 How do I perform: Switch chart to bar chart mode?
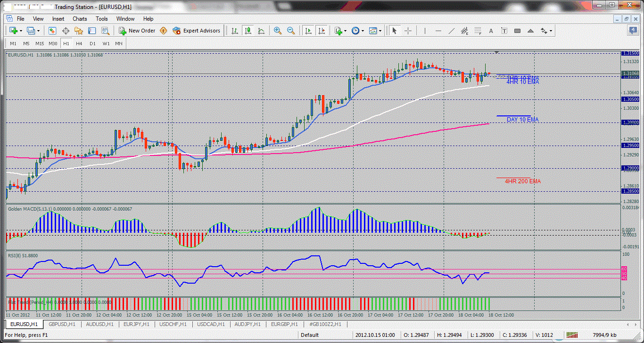(x=234, y=31)
